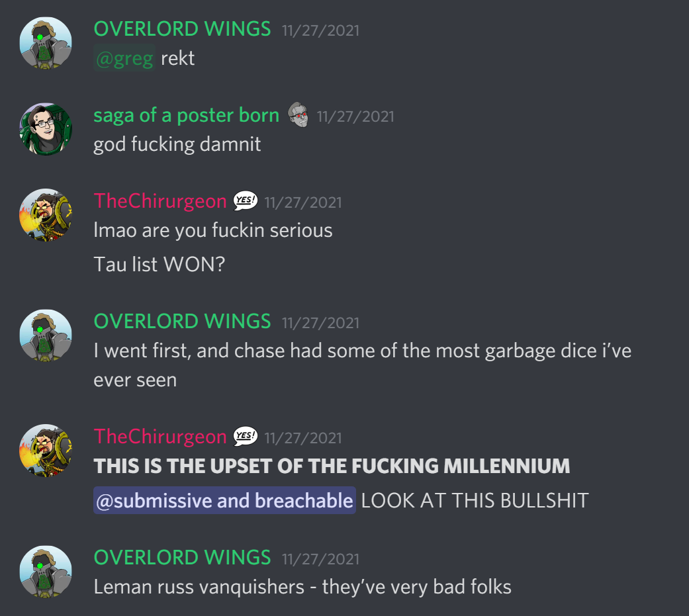689x616 pixels.
Task: Click OVERLORD WINGS avatar beside "Leman russ vanquishers" message
Action: coord(46,572)
